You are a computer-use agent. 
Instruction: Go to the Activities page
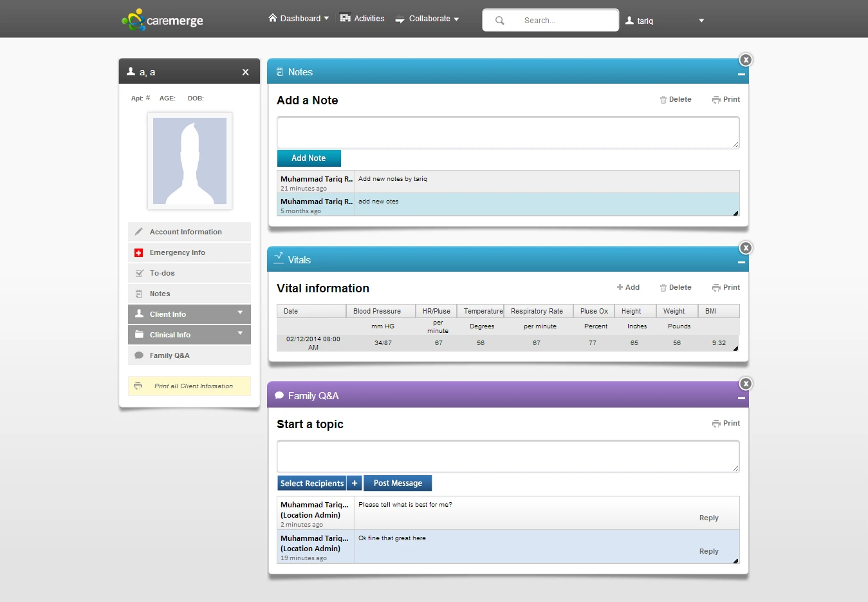(362, 19)
